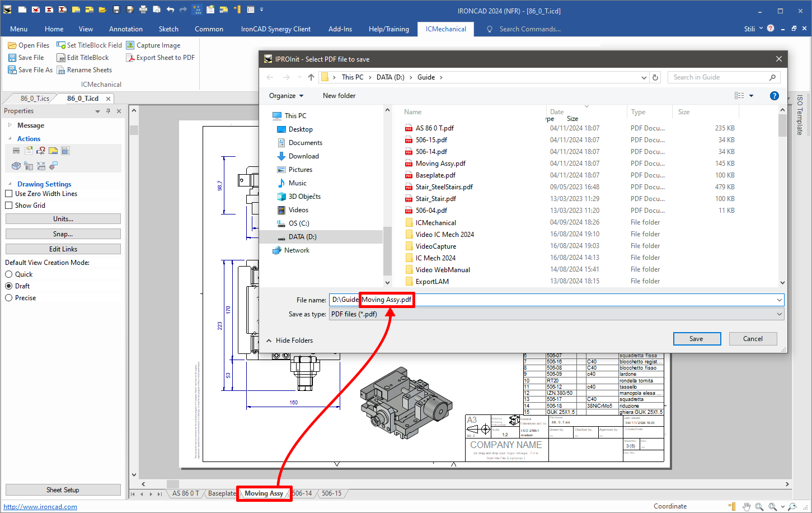The image size is (812, 513).
Task: Click the new blank document icon in title bar
Action: (22, 10)
